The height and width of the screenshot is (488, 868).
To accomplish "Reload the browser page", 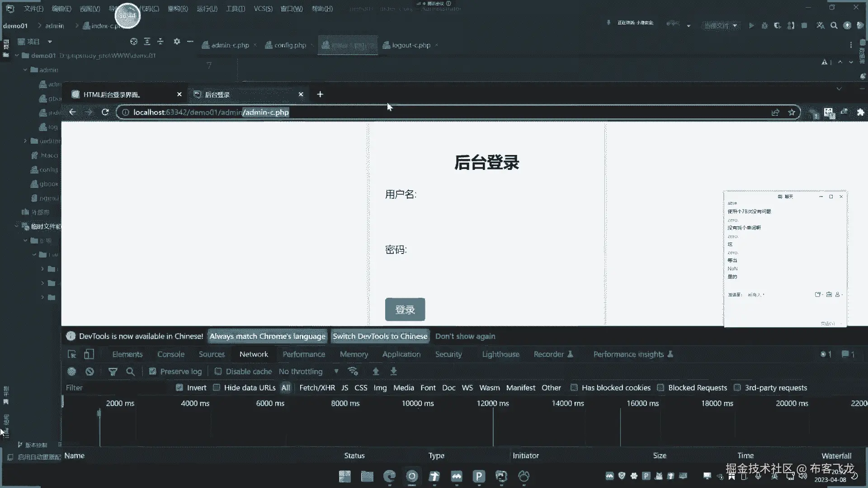I will click(x=105, y=112).
